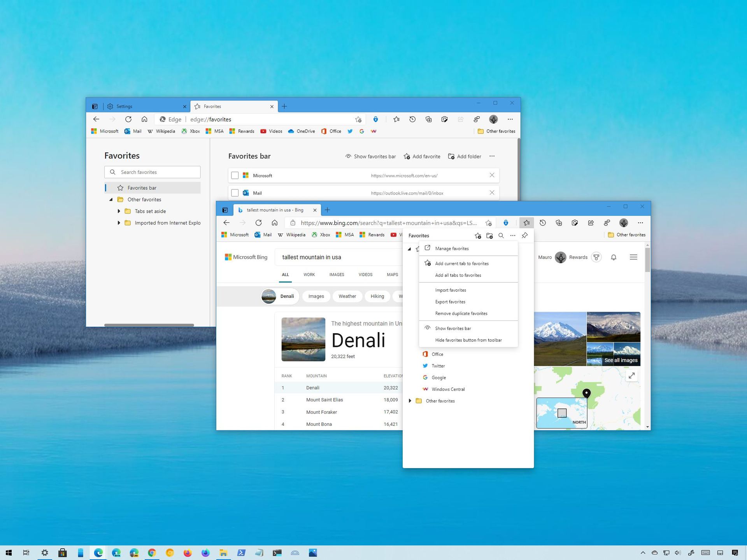Select Manage favorites from the menu
This screenshot has height=560, width=747.
tap(452, 248)
